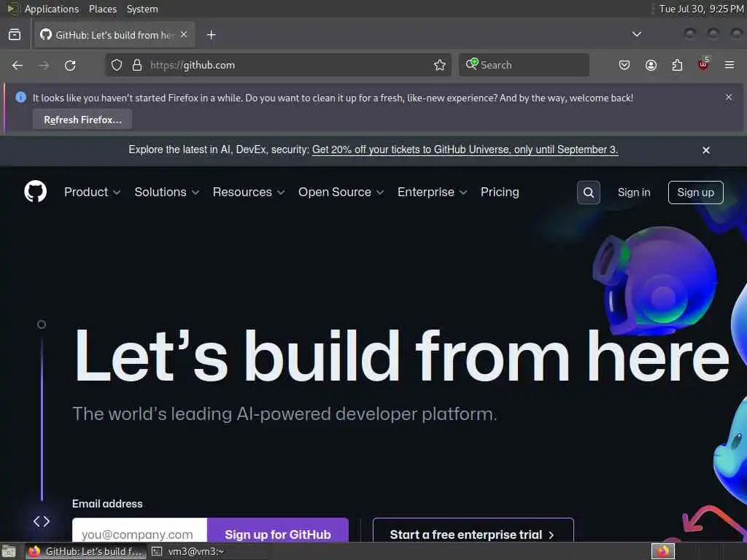The height and width of the screenshot is (560, 747).
Task: Open the Places menu
Action: pyautogui.click(x=102, y=9)
